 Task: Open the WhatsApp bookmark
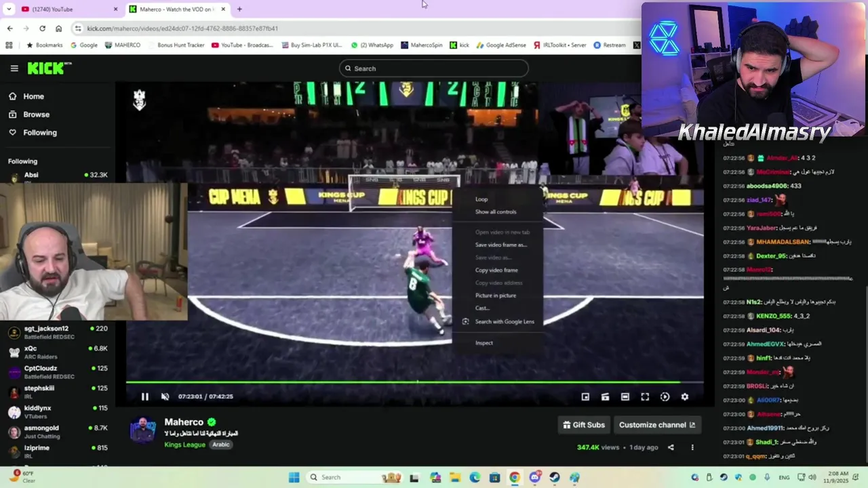click(372, 45)
